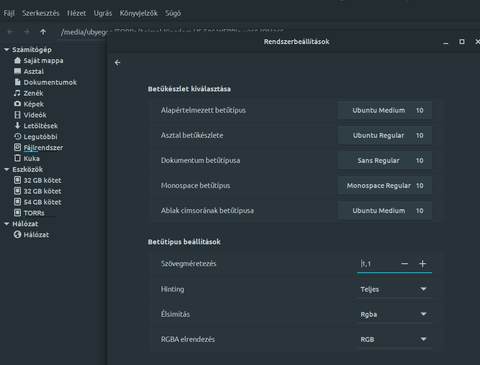
Task: Open the Könyvjelzők menu
Action: pos(139,13)
